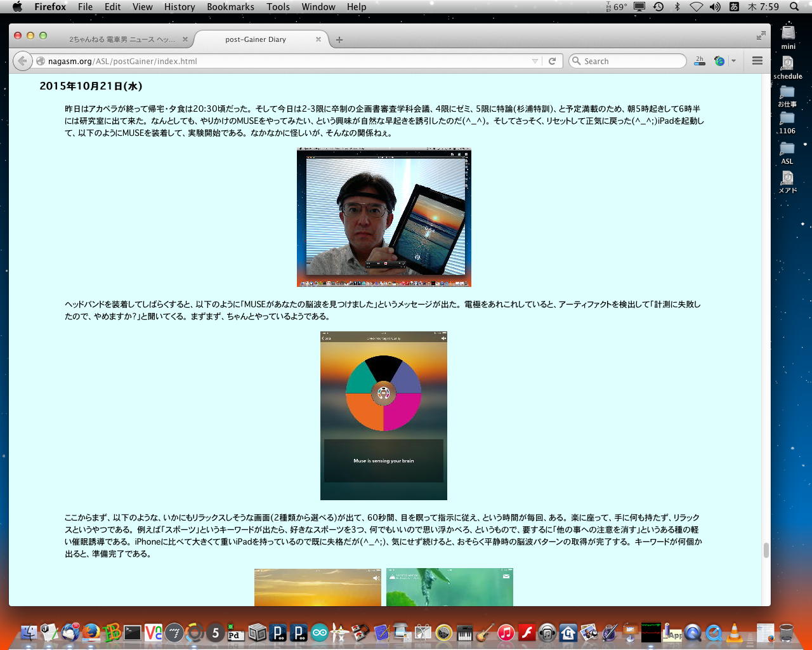This screenshot has width=812, height=650.
Task: Click the photo of man wearing MUSE headband
Action: click(384, 217)
